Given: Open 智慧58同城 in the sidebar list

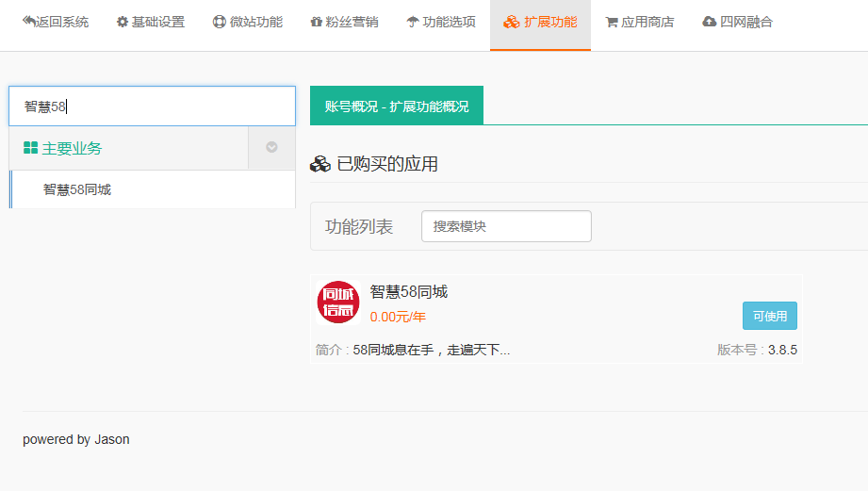Looking at the screenshot, I should [153, 189].
